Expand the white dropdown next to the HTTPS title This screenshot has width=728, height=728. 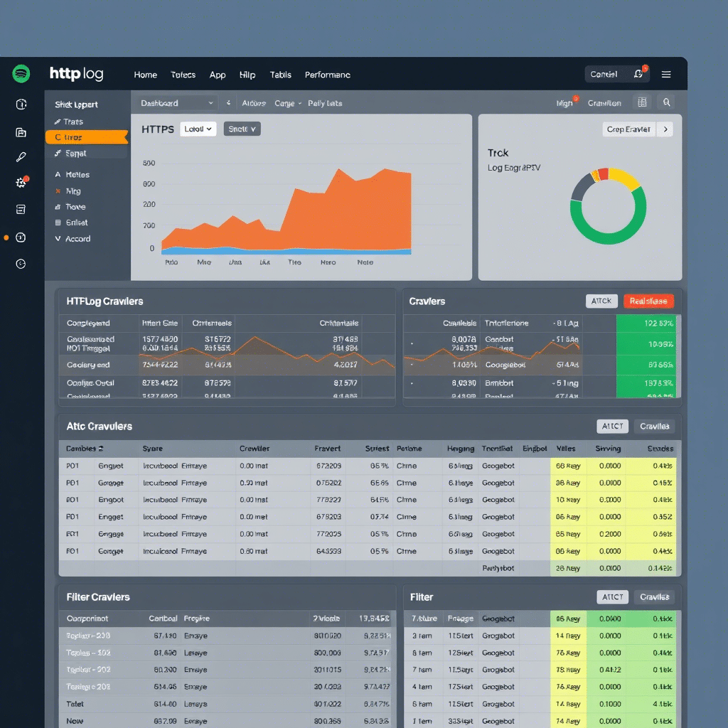coord(198,129)
